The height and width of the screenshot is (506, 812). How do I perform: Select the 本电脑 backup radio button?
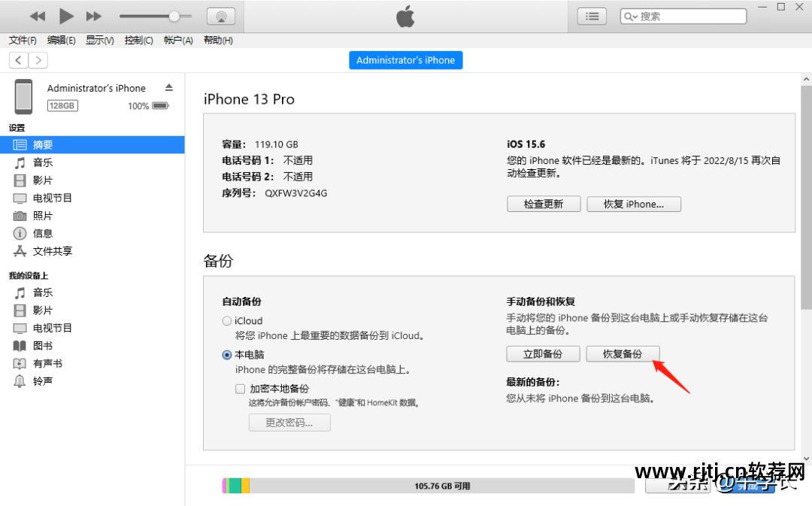click(x=227, y=355)
